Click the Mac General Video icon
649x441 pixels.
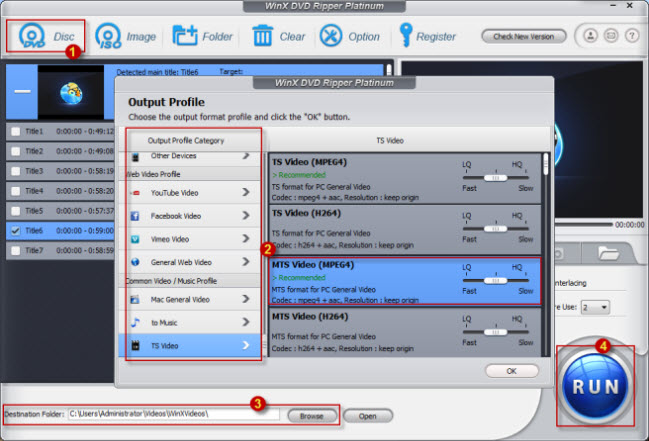(x=135, y=299)
